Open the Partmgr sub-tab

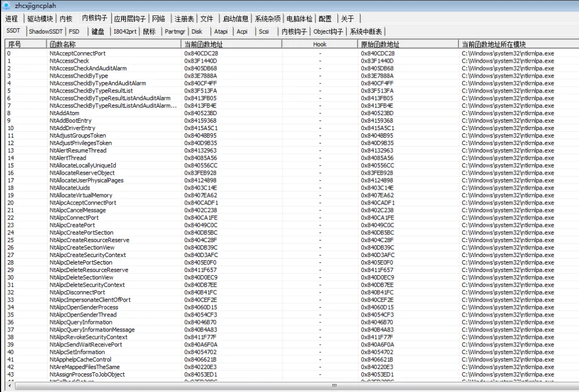pyautogui.click(x=175, y=32)
